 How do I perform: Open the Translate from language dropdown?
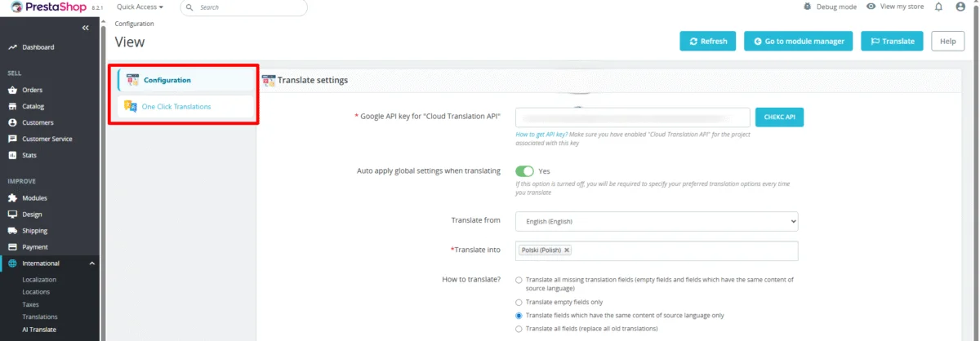656,221
